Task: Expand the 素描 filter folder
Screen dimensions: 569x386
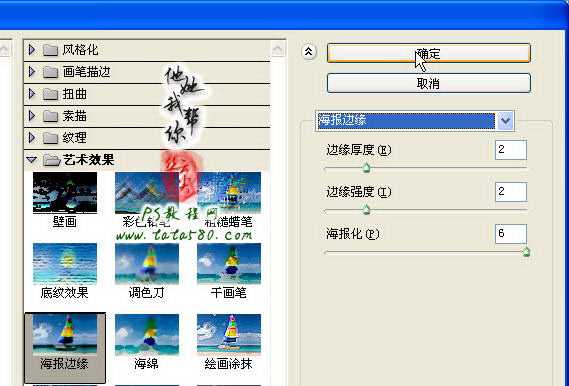Action: tap(32, 116)
